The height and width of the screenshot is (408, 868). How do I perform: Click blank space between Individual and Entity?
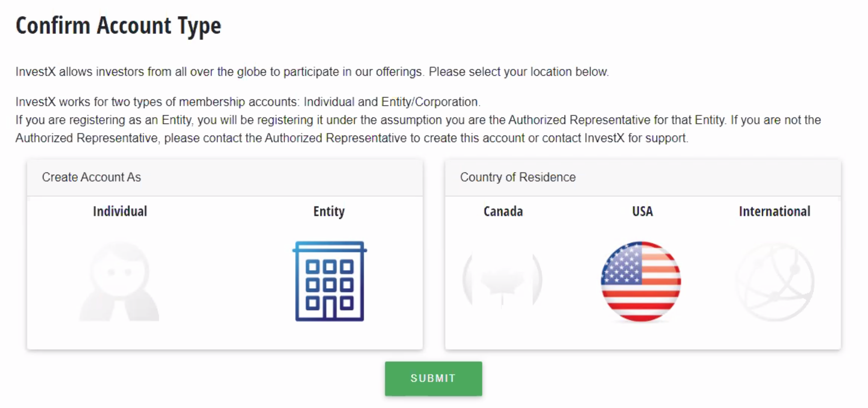[225, 281]
